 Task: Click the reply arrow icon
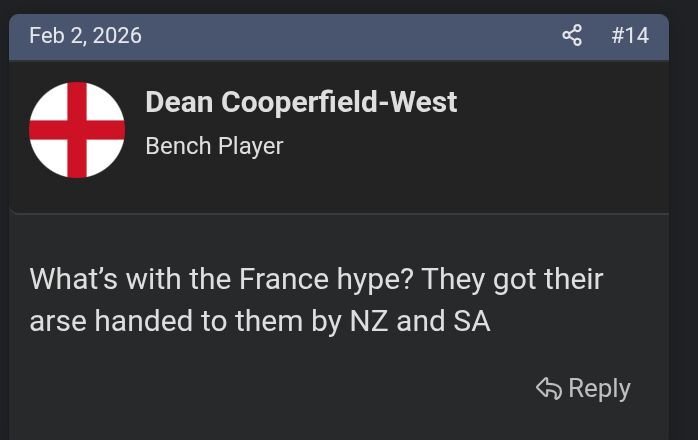548,388
